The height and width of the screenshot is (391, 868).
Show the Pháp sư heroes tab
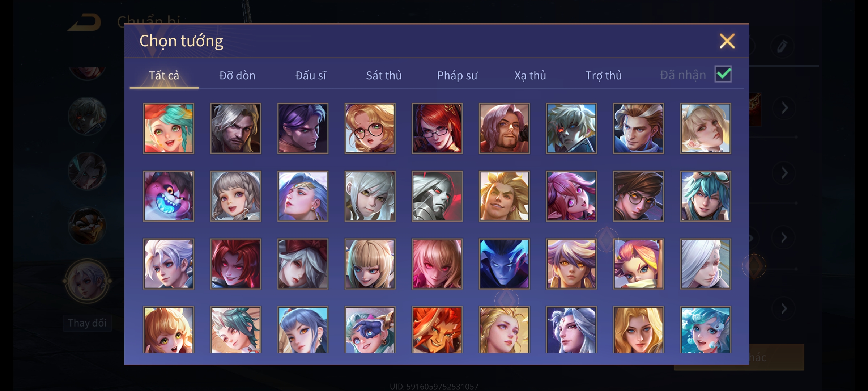[x=457, y=75]
